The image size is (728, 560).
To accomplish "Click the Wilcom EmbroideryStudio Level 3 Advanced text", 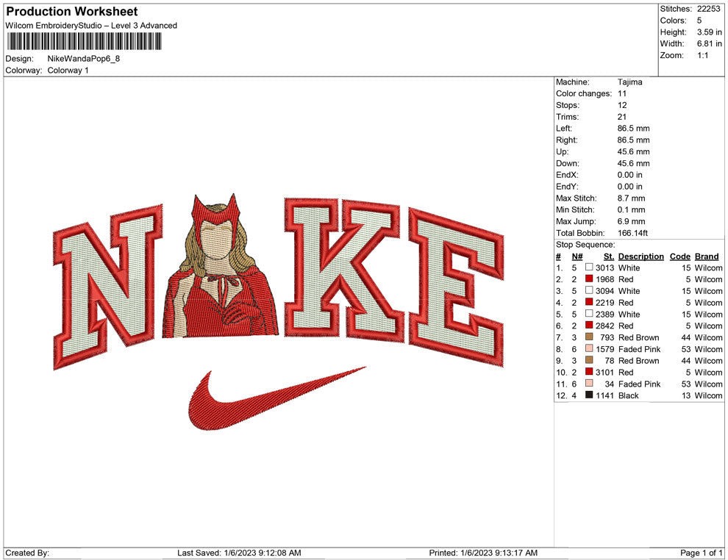I will tap(91, 26).
